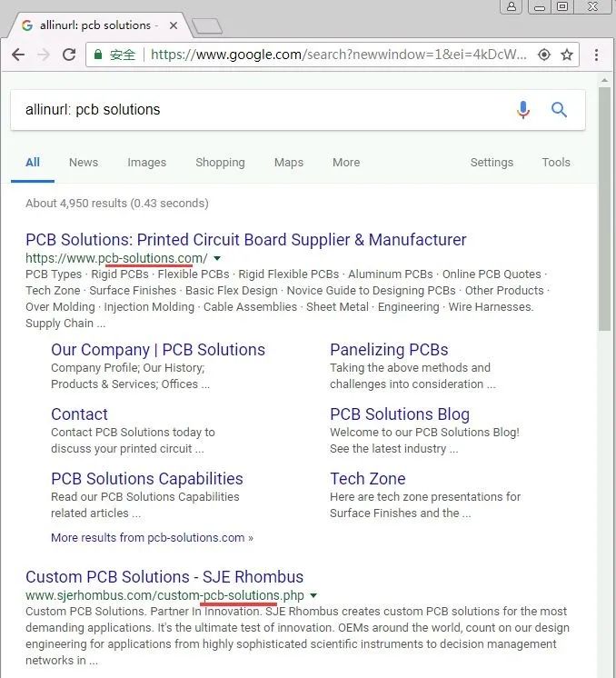Open a new tab with the new-tab button

[x=207, y=26]
